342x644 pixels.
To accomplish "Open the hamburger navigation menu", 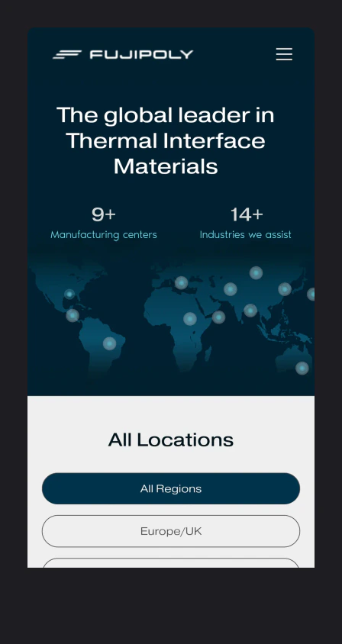I will 284,54.
